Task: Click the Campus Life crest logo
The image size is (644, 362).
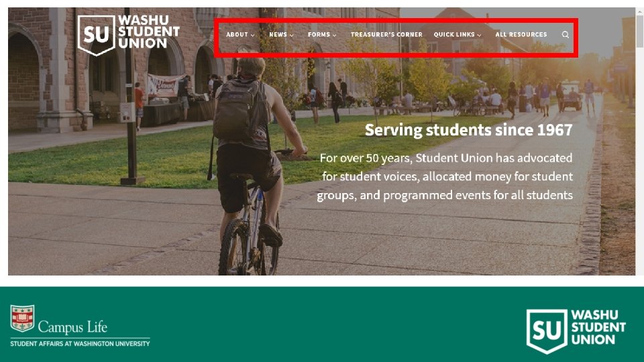Action: click(22, 318)
